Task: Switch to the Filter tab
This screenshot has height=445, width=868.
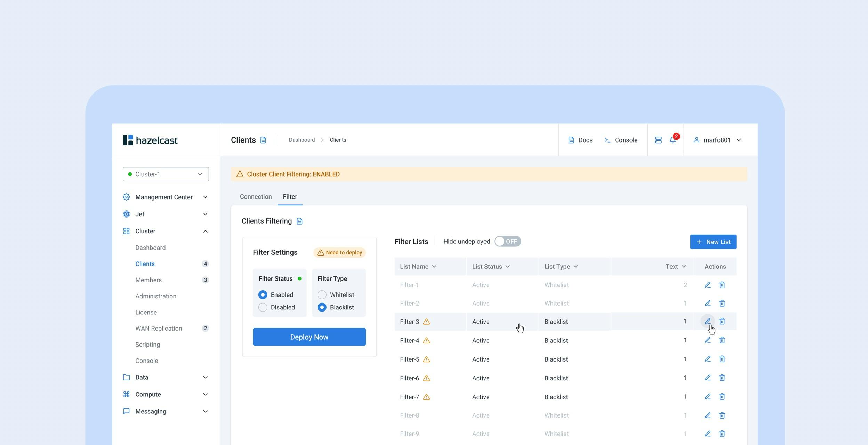Action: click(290, 196)
